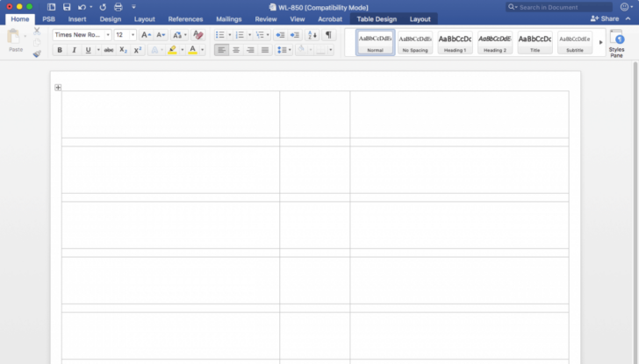Switch to the References tab
The width and height of the screenshot is (639, 364).
click(185, 19)
